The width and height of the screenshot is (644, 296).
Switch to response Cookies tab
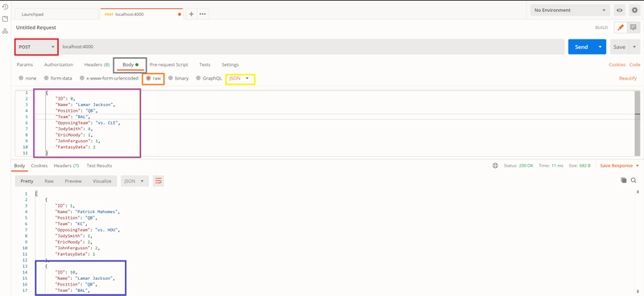[39, 166]
